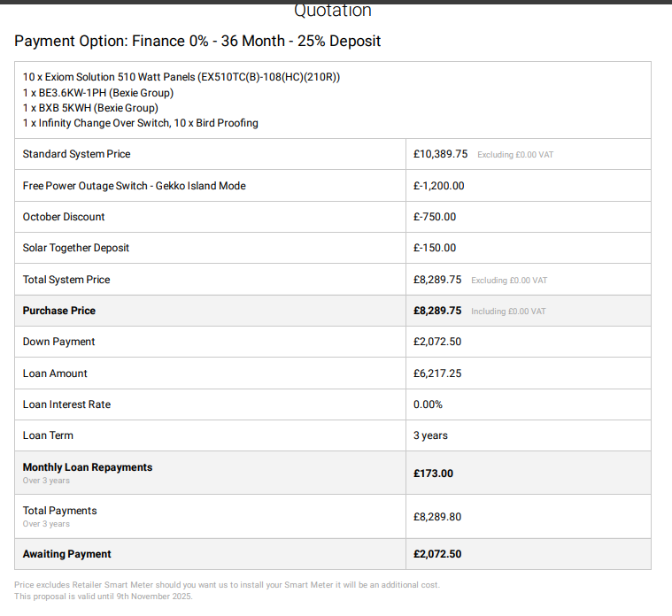
Task: Click the "Awaiting Payment" label
Action: tap(67, 554)
